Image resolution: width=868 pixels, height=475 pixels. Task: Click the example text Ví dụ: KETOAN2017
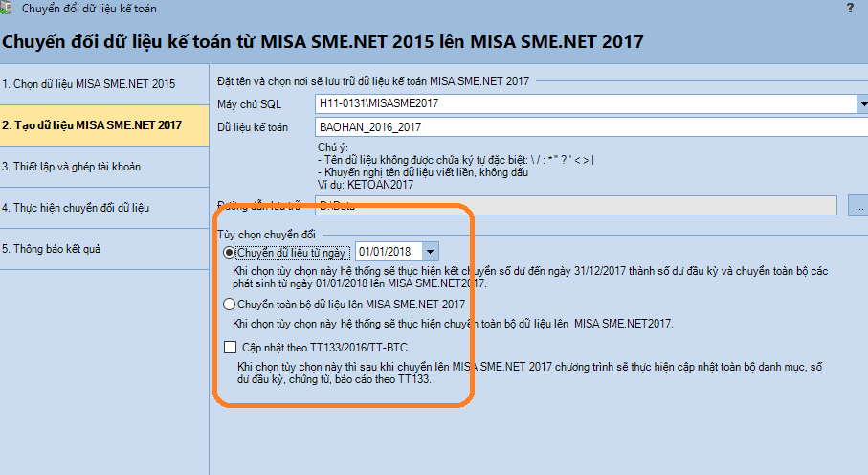(x=366, y=185)
